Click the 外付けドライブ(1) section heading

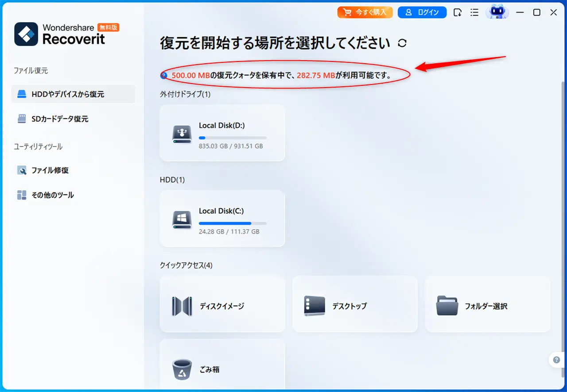coord(185,94)
